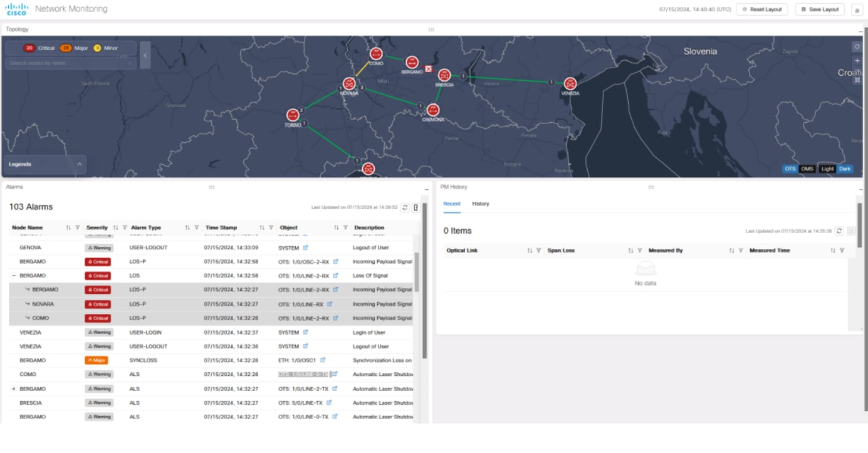Viewport: 868px width, 453px height.
Task: Export the Alarms list
Action: pyautogui.click(x=416, y=207)
